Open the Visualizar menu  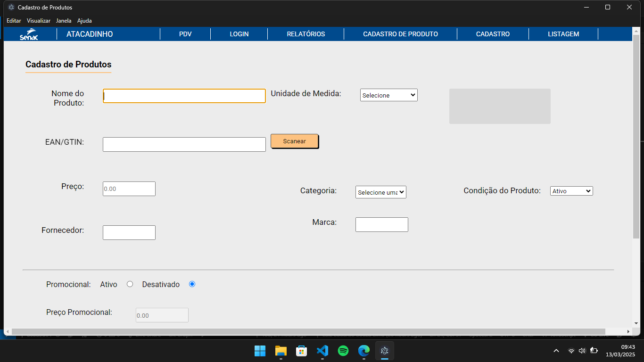[x=39, y=21]
